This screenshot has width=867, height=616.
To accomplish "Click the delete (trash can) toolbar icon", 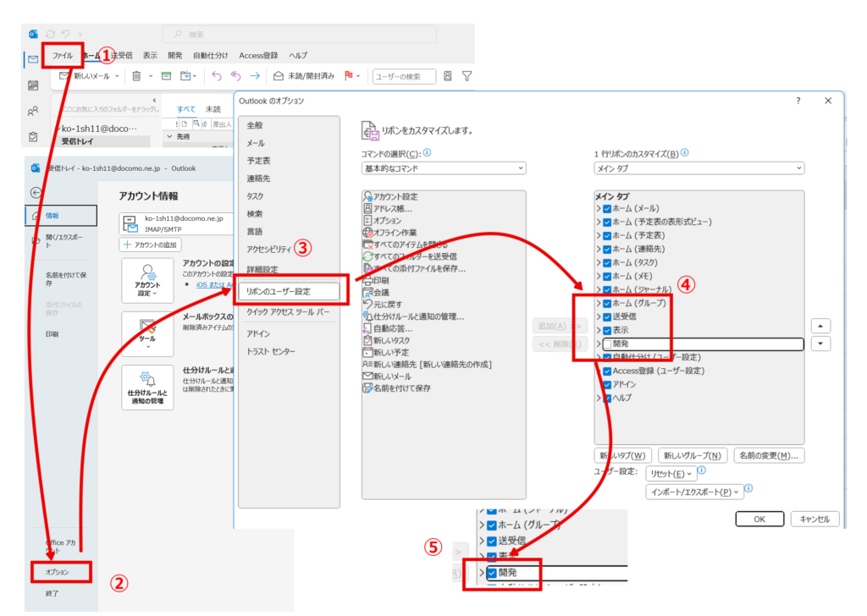I will [x=136, y=76].
